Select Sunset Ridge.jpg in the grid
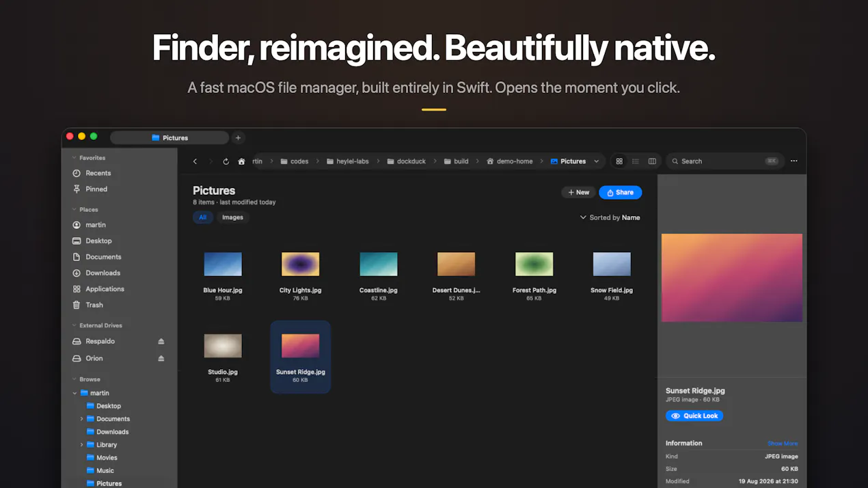Image resolution: width=868 pixels, height=488 pixels. coord(301,357)
